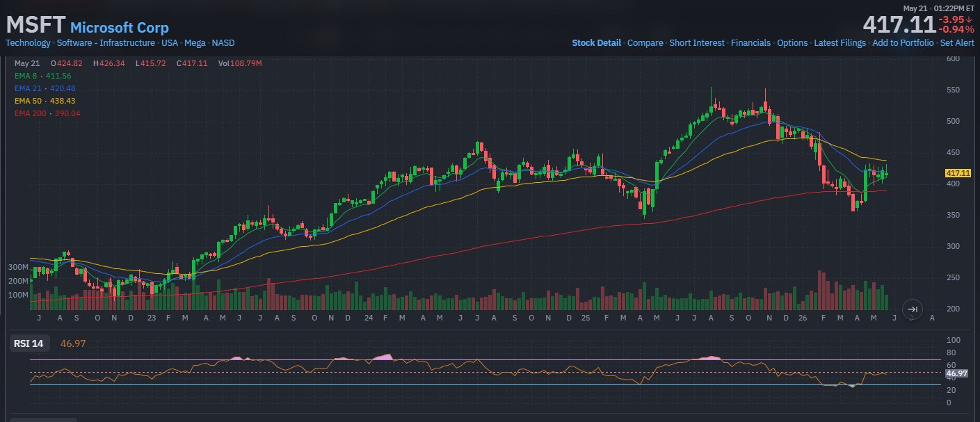Click the 25 year marker on time axis
Image resolution: width=980 pixels, height=422 pixels.
[x=586, y=318]
